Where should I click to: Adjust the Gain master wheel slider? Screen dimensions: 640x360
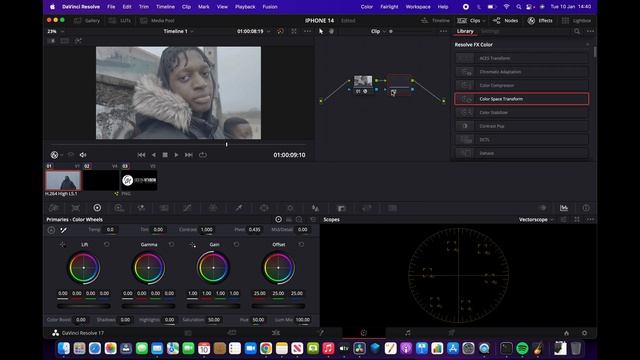[213, 306]
